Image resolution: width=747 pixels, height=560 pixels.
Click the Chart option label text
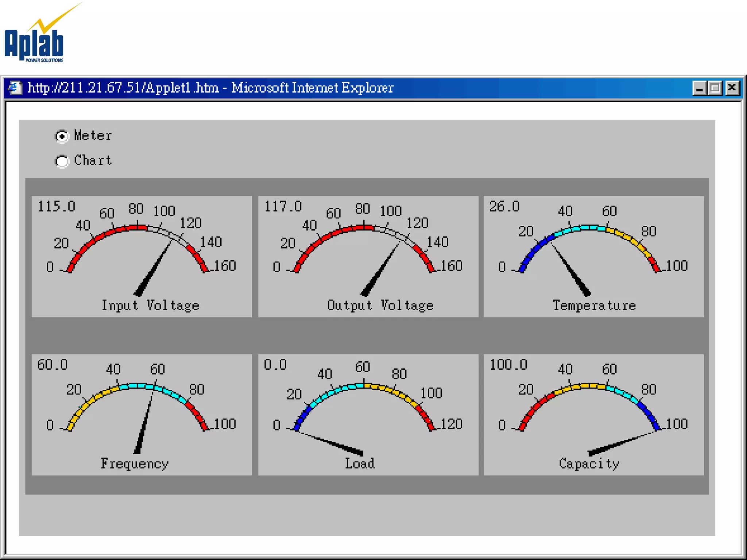coord(93,160)
